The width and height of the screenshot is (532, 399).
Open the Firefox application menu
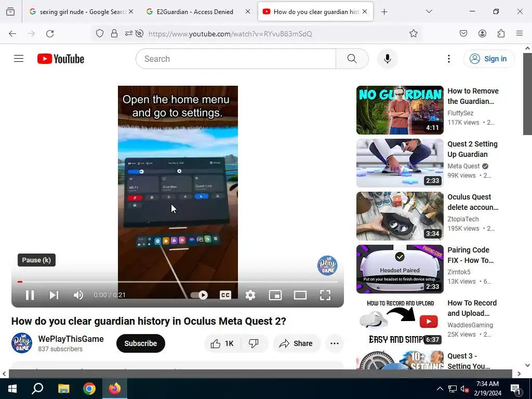(x=520, y=33)
